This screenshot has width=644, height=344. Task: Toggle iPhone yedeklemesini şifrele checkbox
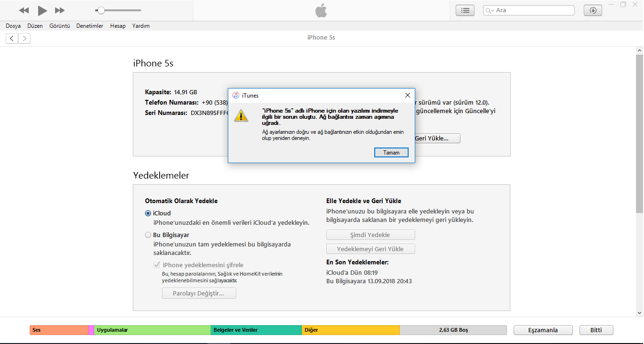(157, 265)
